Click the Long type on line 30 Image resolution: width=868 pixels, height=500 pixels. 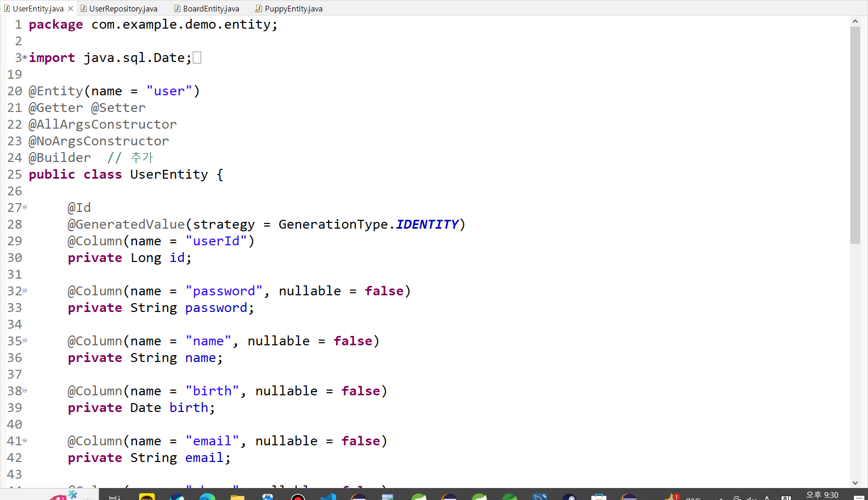point(146,258)
